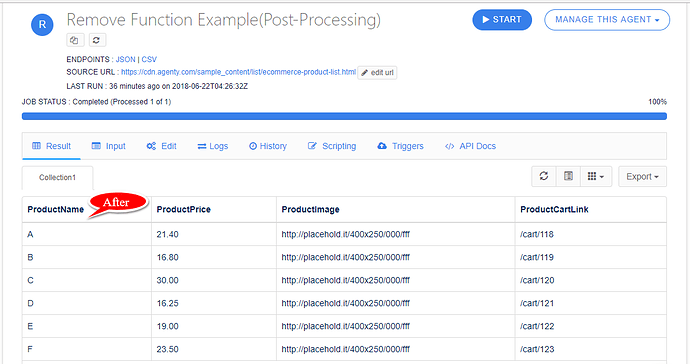Switch to the Input tab
690x364 pixels.
109,146
